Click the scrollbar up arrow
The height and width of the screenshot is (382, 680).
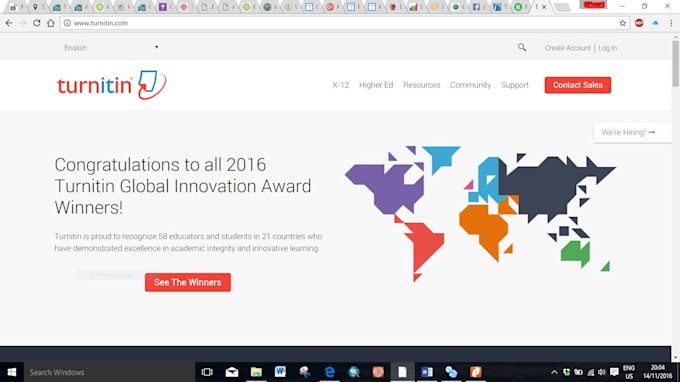click(676, 38)
